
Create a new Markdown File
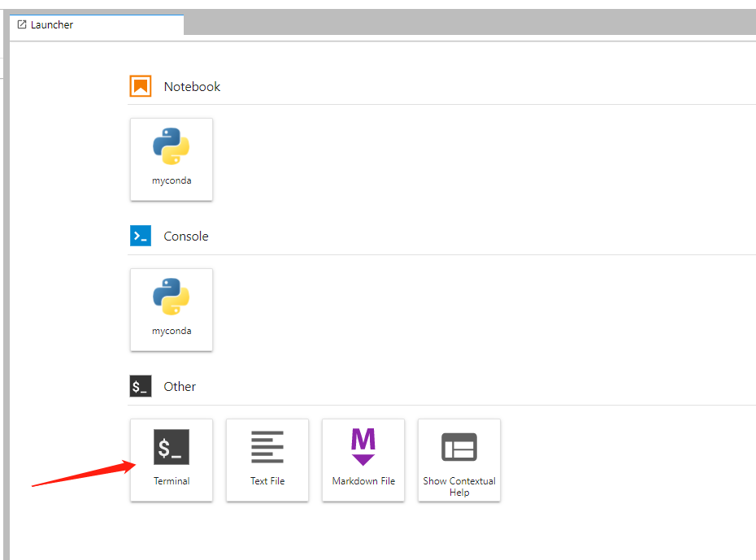(x=363, y=460)
